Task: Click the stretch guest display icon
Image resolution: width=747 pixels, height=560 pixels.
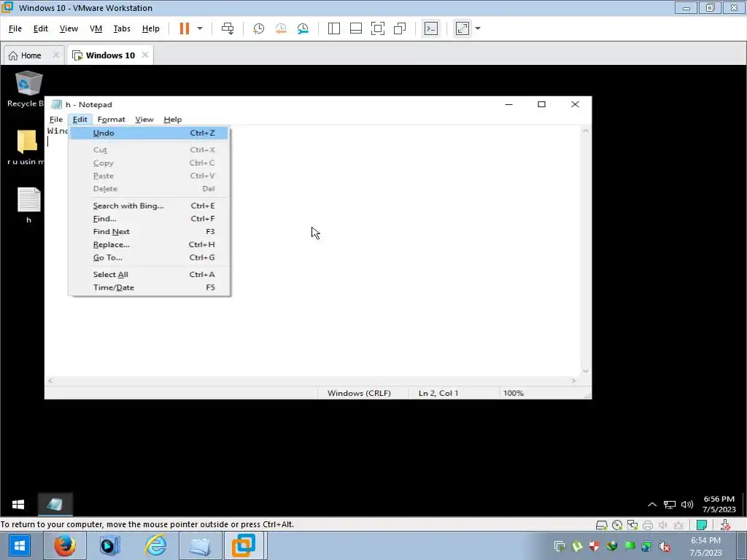Action: point(462,28)
